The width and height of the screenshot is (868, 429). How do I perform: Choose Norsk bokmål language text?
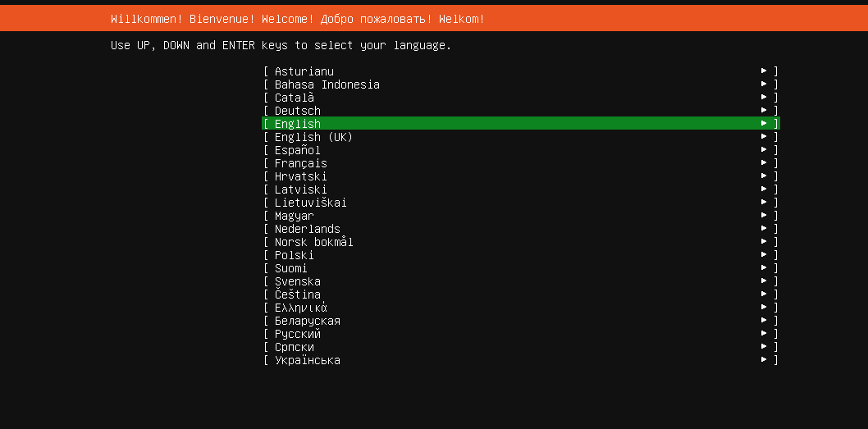tap(314, 242)
